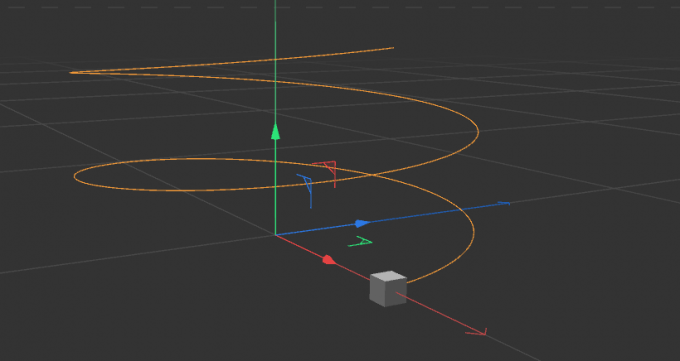Click the green axis line above its arrow cone
Image resolution: width=680 pixels, height=361 pixels.
[x=275, y=65]
